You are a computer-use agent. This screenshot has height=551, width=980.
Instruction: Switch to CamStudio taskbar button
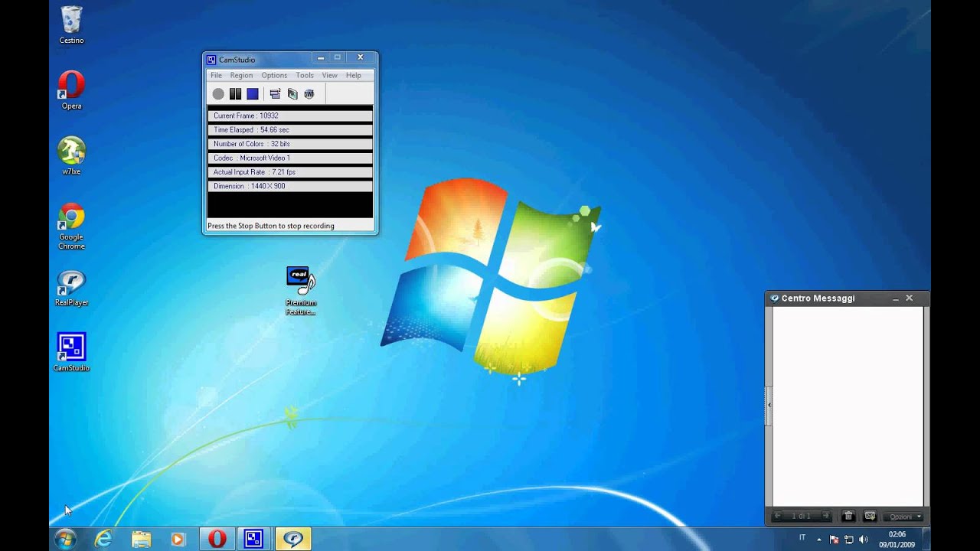tap(254, 539)
